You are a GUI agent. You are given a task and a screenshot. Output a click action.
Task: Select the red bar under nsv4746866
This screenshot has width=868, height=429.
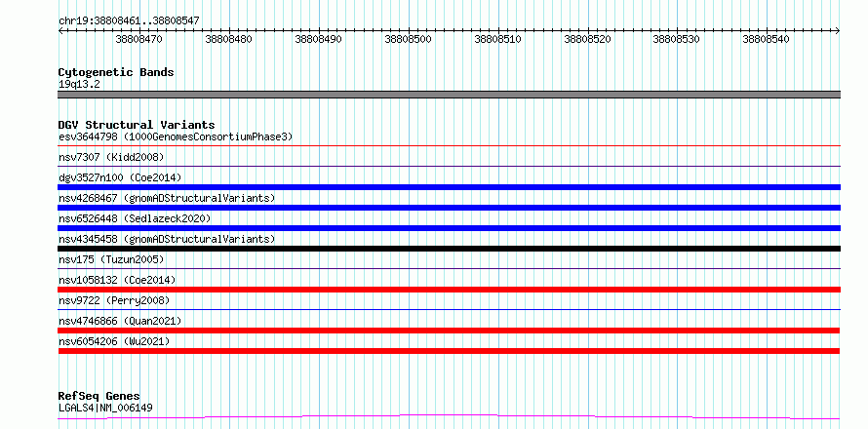pyautogui.click(x=449, y=331)
